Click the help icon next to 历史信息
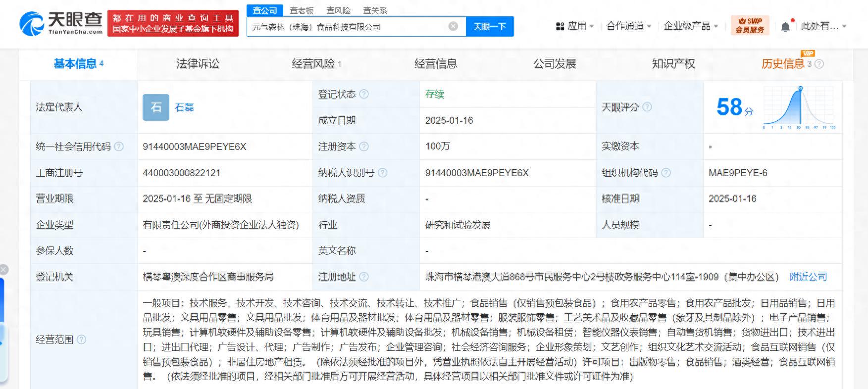Screen dimensions: 868x389 coord(819,64)
